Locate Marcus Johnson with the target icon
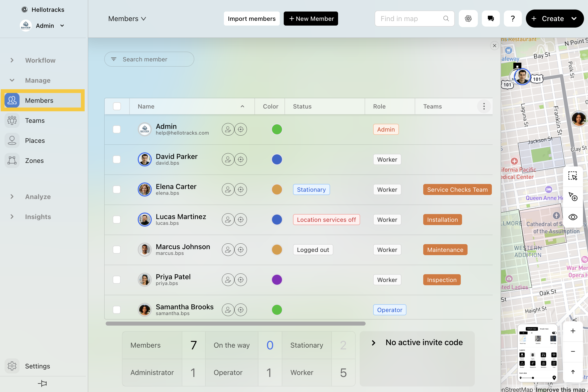Image resolution: width=588 pixels, height=392 pixels. (241, 250)
